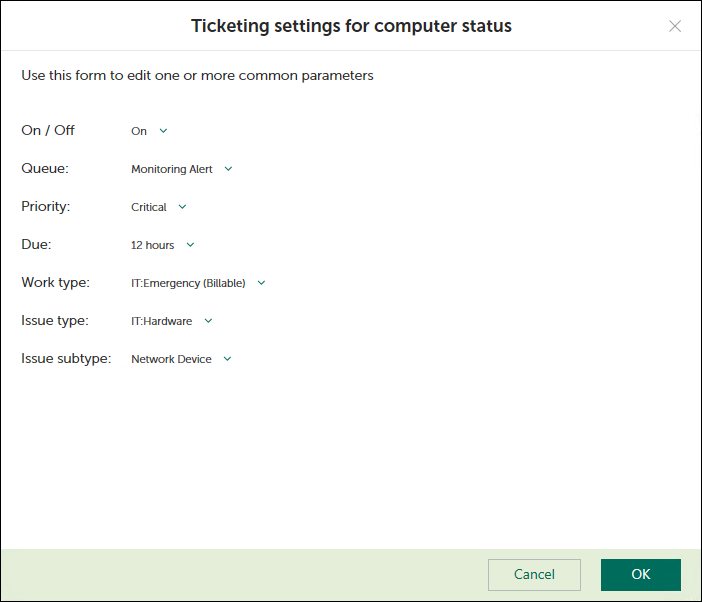Click the dialog title Ticketing settings text
This screenshot has height=602, width=702.
(351, 26)
